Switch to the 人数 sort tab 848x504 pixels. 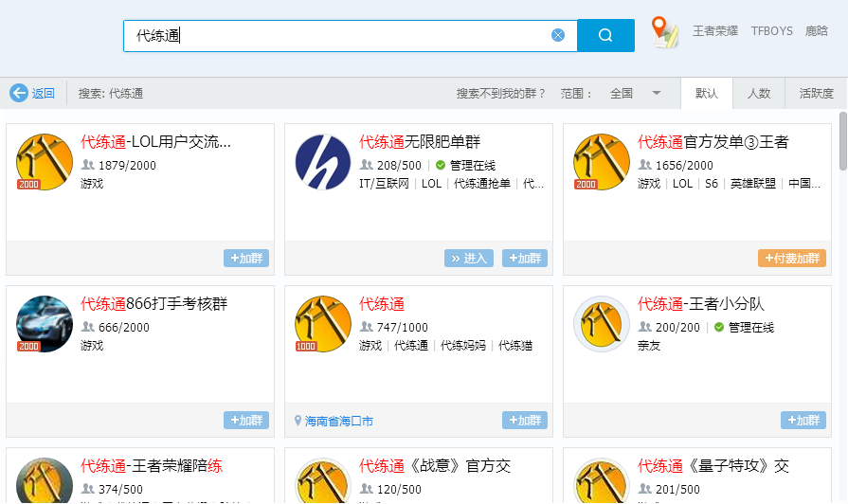[759, 93]
